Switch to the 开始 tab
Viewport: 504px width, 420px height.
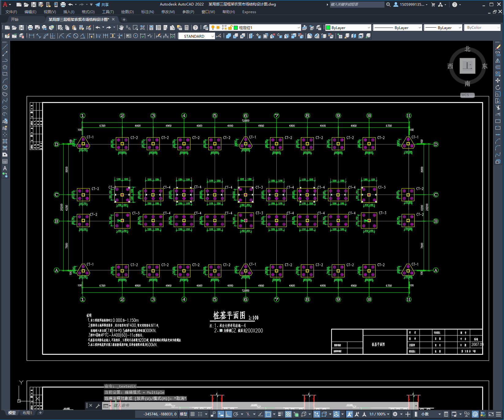point(15,19)
